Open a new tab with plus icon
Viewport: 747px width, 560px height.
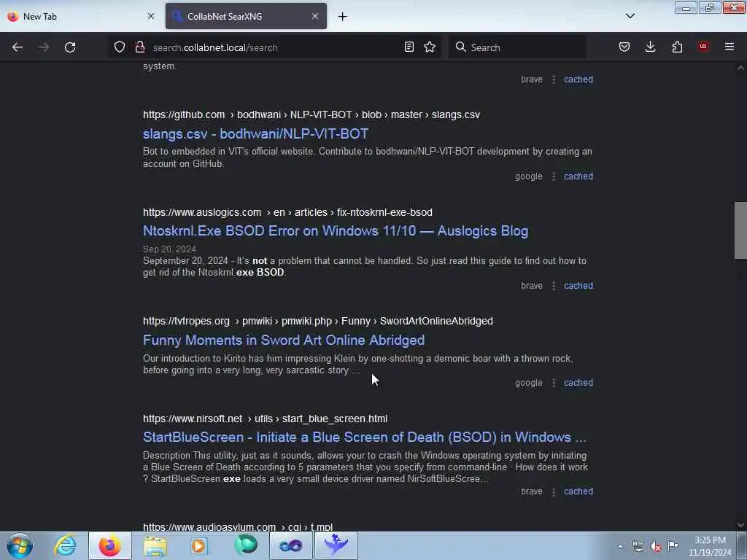[x=343, y=17]
